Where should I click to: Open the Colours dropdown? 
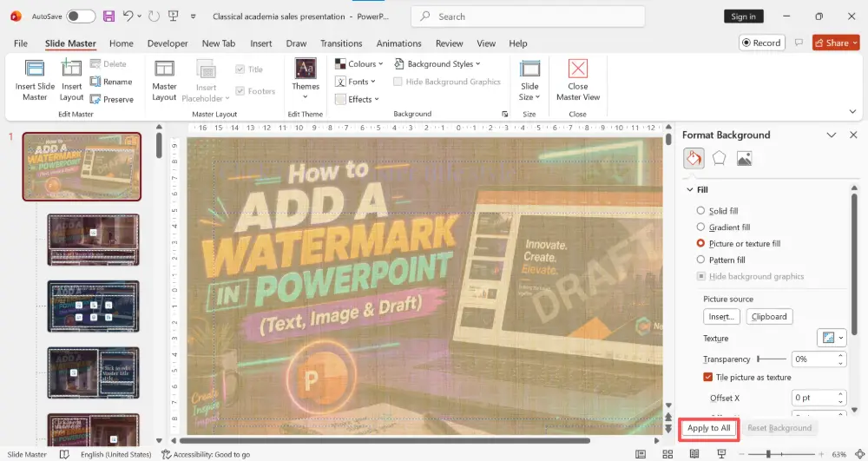[359, 63]
